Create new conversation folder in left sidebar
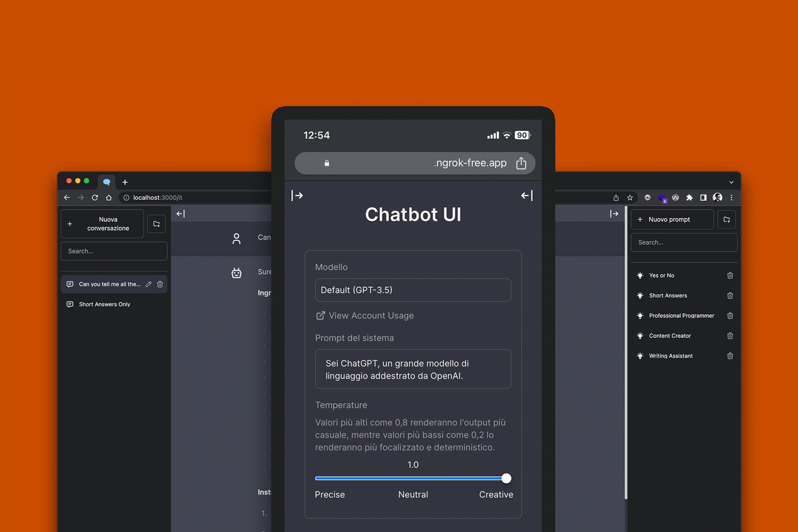Viewport: 798px width, 532px height. pyautogui.click(x=156, y=224)
